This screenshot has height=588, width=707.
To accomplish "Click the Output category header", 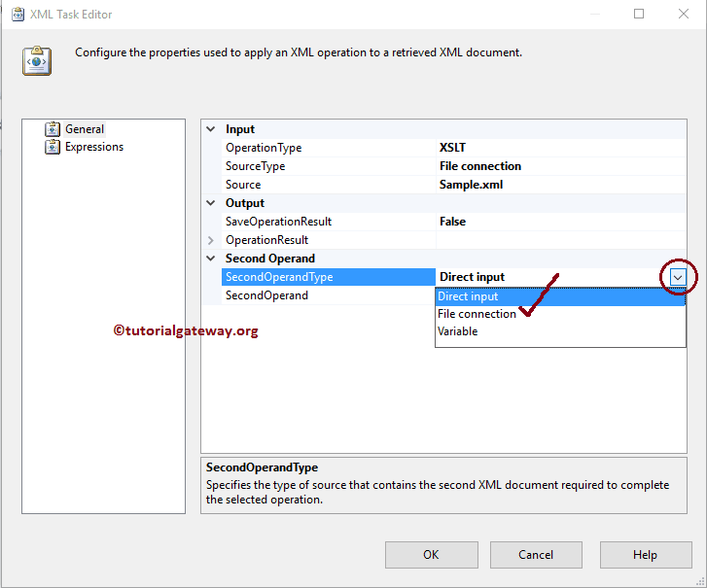I will pos(245,203).
